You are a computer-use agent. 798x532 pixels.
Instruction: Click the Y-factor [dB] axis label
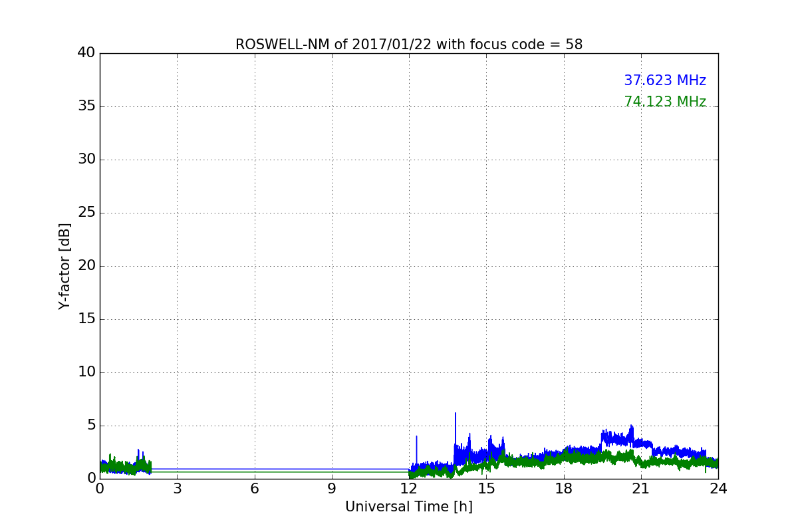coord(65,266)
